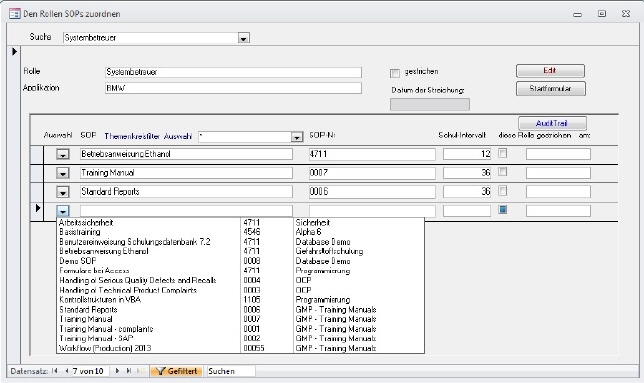Click the date field in Betriebsanweisung Ethanol row
644x383 pixels.
click(558, 154)
